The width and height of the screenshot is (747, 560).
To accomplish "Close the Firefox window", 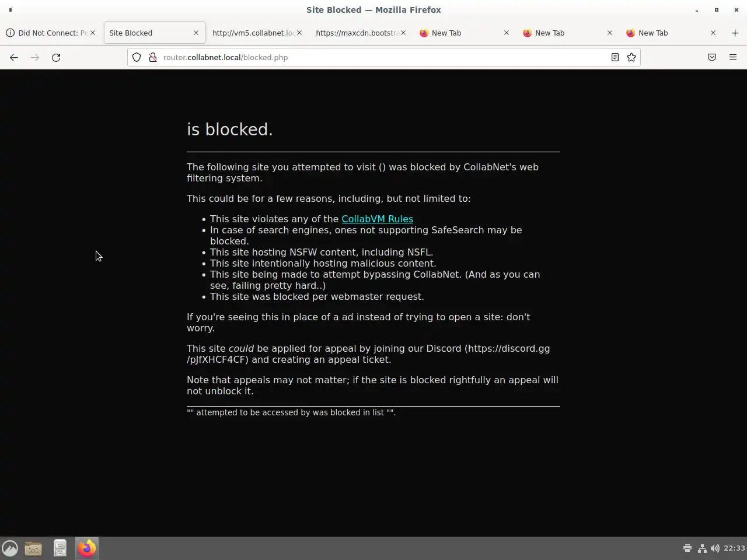I will tap(736, 10).
